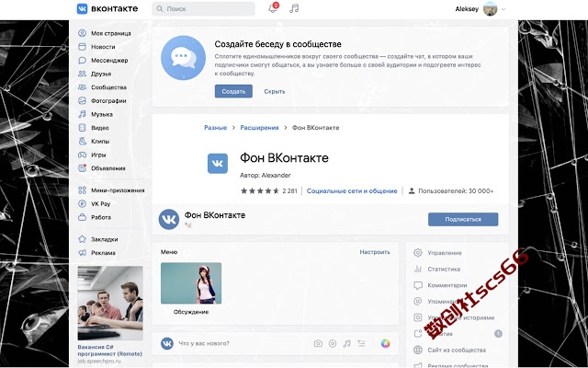
Task: Click the Игры gamepad icon
Action: [x=82, y=155]
